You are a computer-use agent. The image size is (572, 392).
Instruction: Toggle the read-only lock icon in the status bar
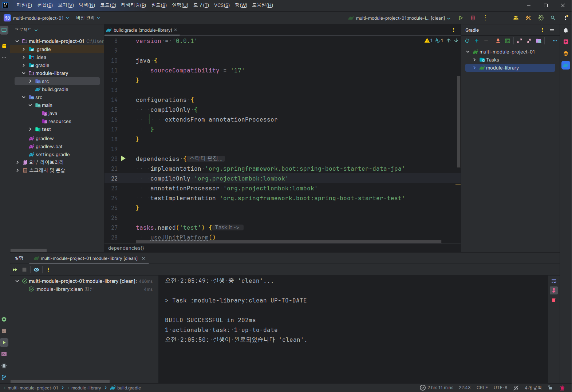550,388
